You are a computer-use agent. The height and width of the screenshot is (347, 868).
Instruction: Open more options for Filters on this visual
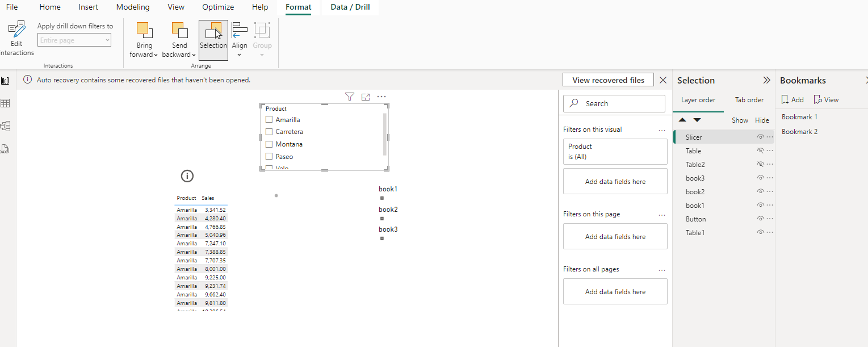(662, 130)
